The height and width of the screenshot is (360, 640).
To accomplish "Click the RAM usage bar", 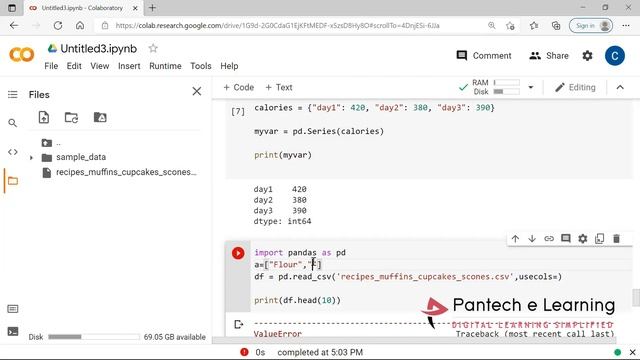I will pos(507,82).
